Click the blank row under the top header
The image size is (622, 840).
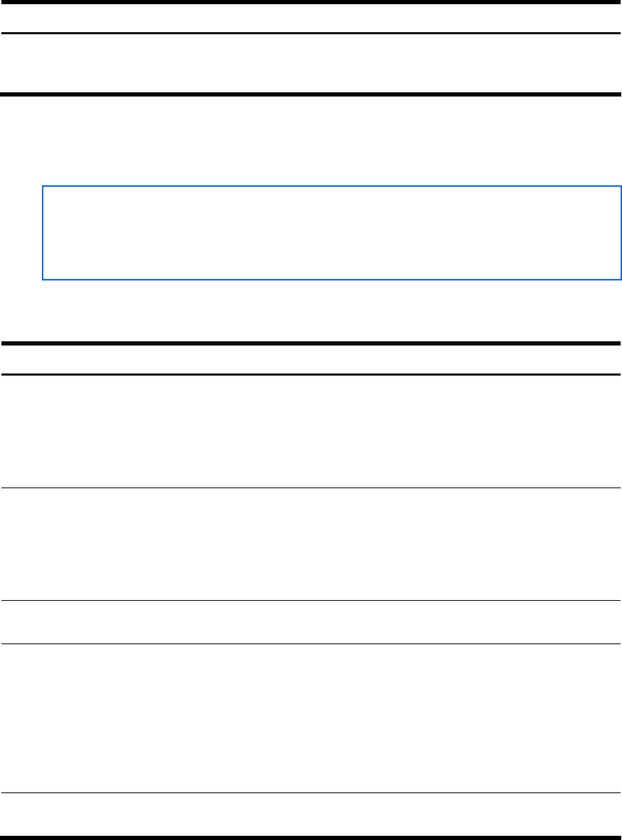(x=311, y=63)
